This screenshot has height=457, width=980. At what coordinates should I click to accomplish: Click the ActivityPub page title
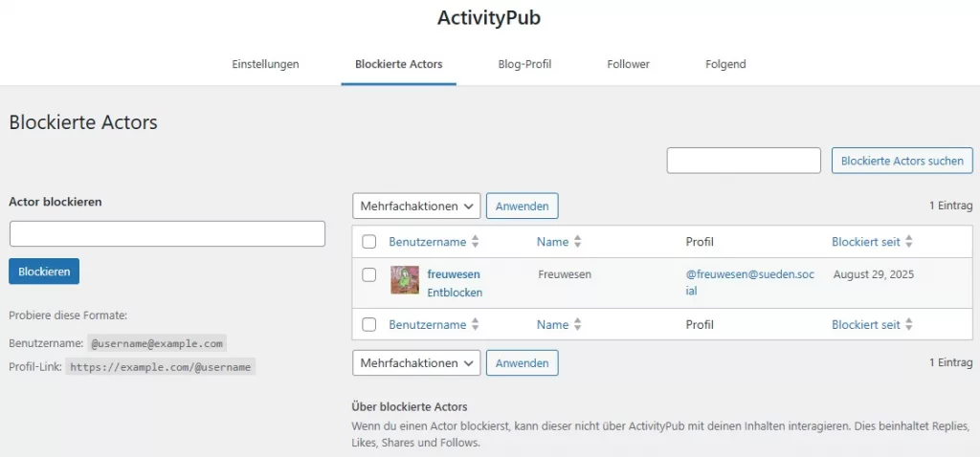pyautogui.click(x=489, y=18)
